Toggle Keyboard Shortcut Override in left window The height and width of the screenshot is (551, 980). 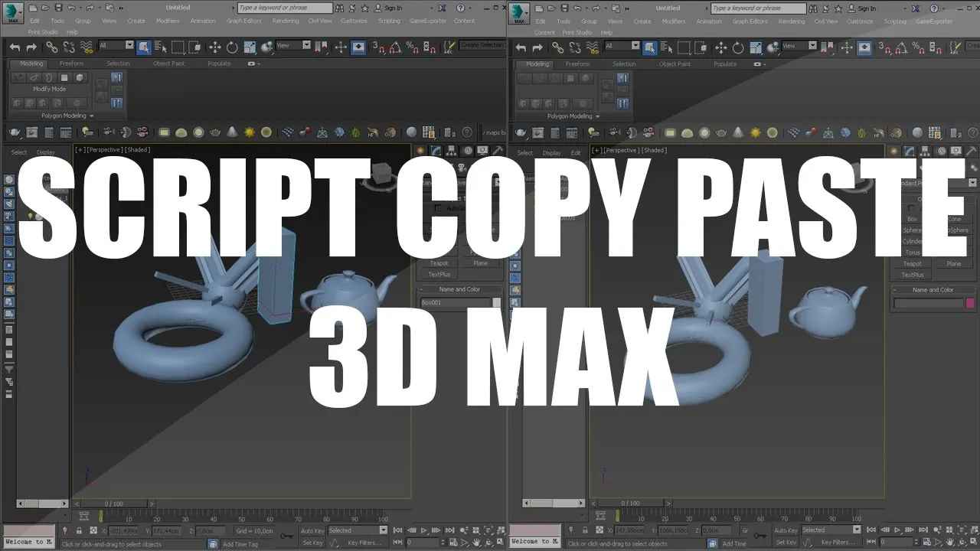358,47
